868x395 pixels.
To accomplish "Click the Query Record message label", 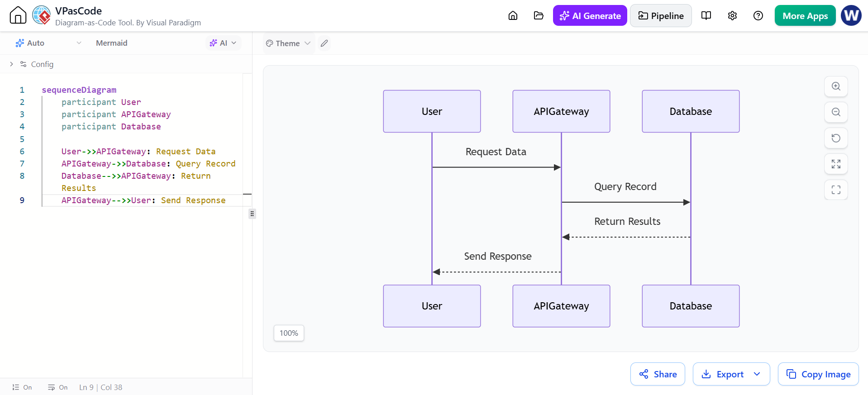I will click(625, 187).
